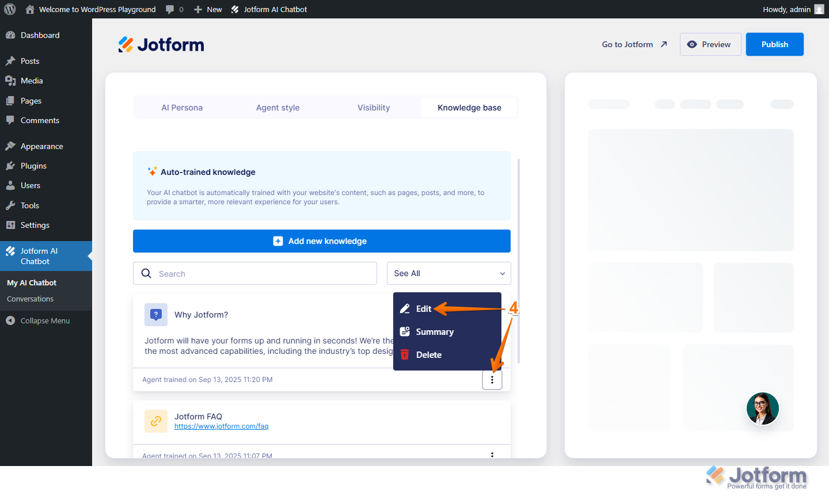
Task: Click the Appearance brush icon
Action: 10,146
